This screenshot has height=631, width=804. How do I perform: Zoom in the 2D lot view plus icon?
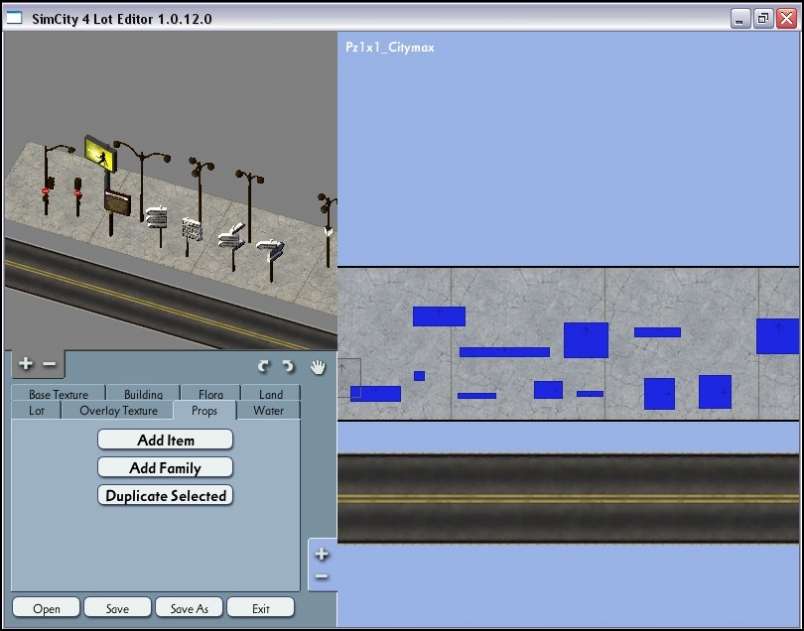(321, 554)
